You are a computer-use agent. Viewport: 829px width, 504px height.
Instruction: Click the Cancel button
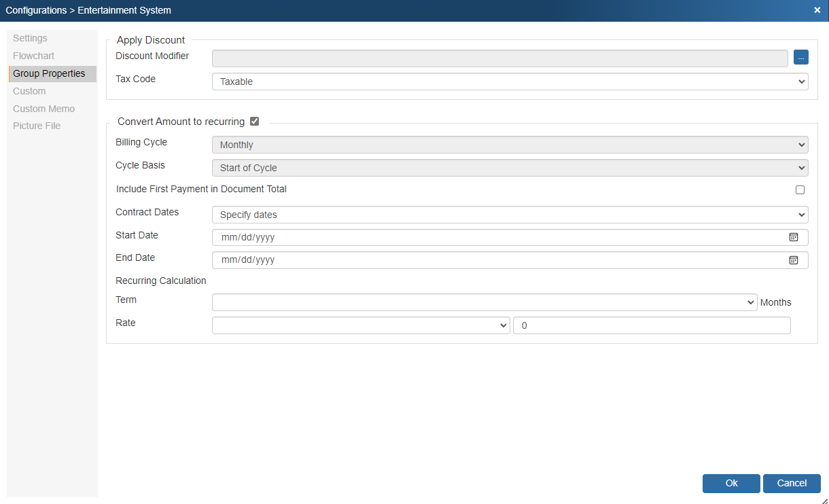click(x=792, y=483)
